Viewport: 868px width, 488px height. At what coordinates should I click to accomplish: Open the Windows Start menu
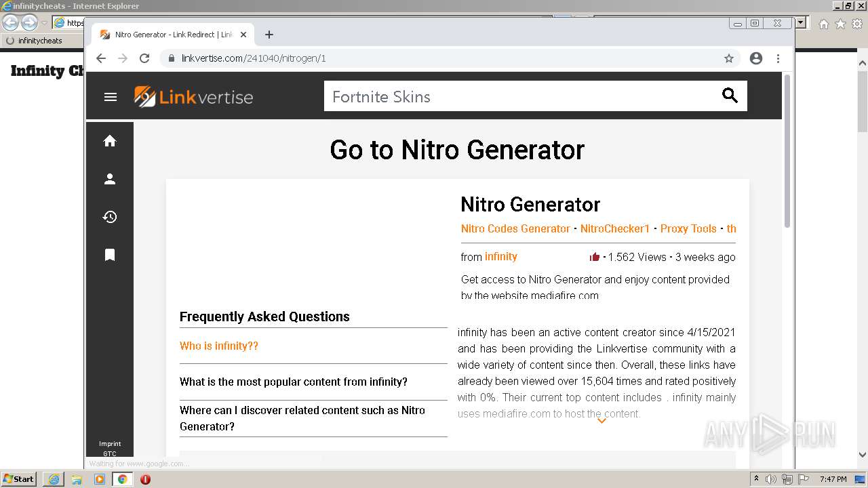click(x=19, y=479)
